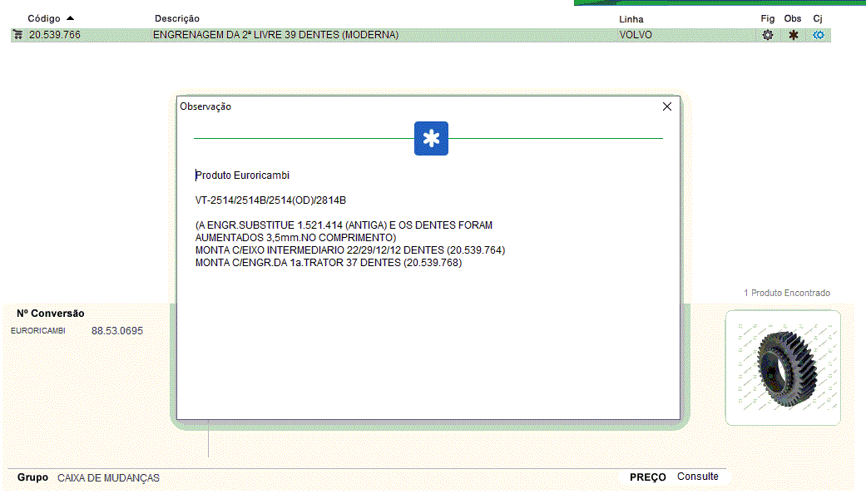This screenshot has width=866, height=504.
Task: Close the Observação dialog
Action: point(666,106)
